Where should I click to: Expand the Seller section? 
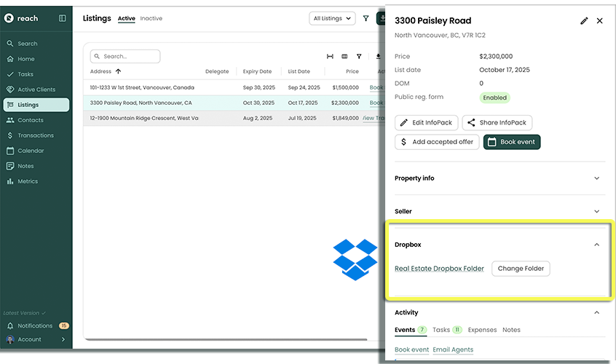[x=596, y=211]
